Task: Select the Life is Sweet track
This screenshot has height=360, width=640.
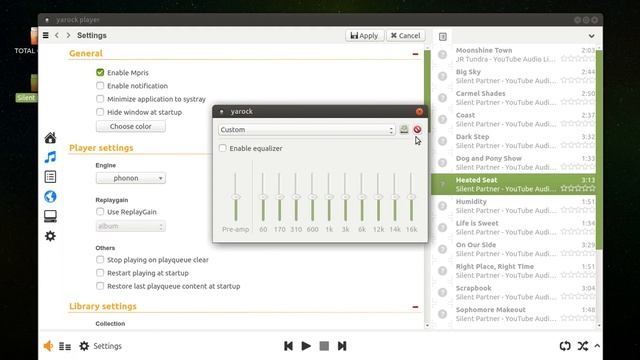Action: 513,227
